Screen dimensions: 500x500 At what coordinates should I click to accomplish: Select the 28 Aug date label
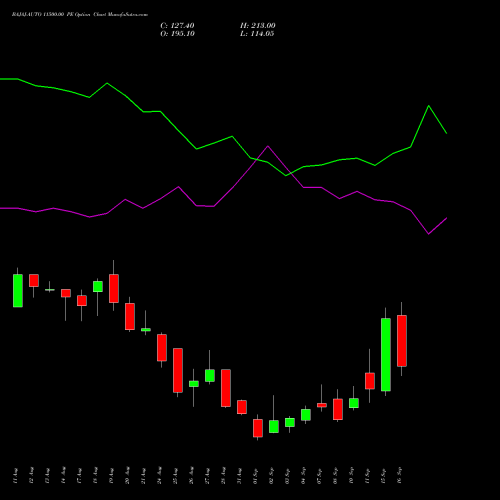point(223,475)
